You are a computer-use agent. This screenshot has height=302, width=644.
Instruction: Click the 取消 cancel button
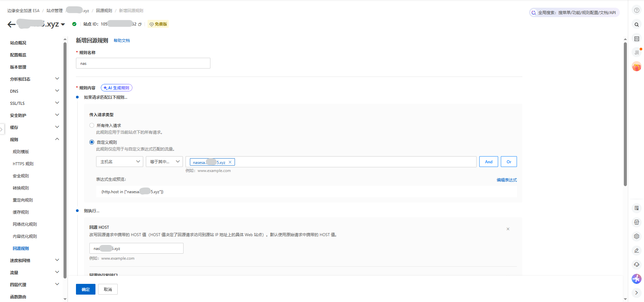pos(108,289)
